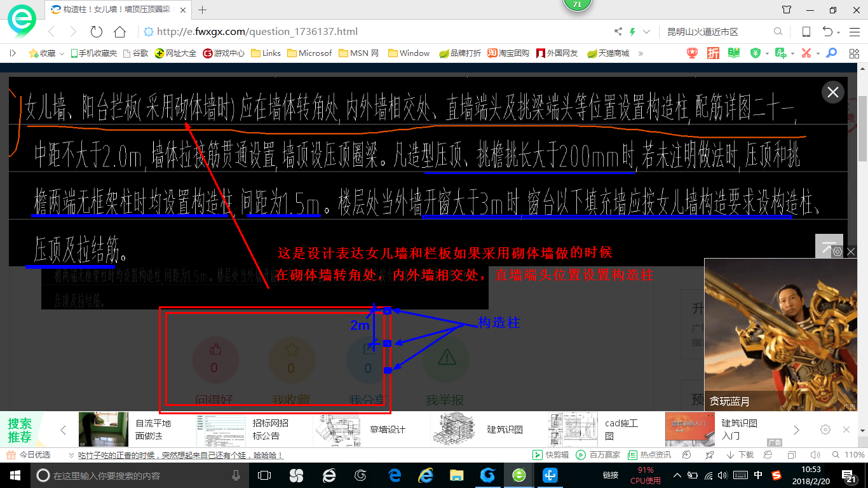Open the 快剪辑 video clip tool
Screen dimensions: 868x488
coord(550,455)
